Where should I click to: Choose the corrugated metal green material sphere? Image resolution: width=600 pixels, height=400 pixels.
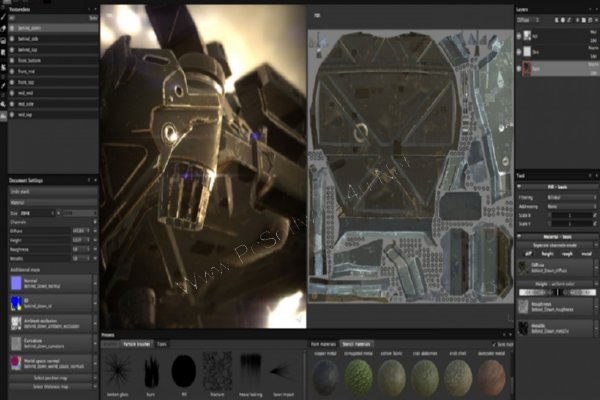pos(359,377)
